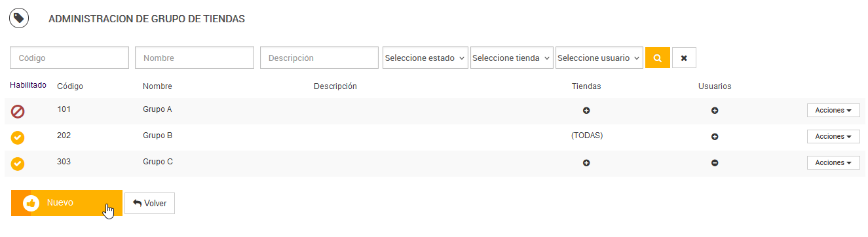The width and height of the screenshot is (868, 237).
Task: Open Acciones menu for Grupo A
Action: [x=833, y=110]
